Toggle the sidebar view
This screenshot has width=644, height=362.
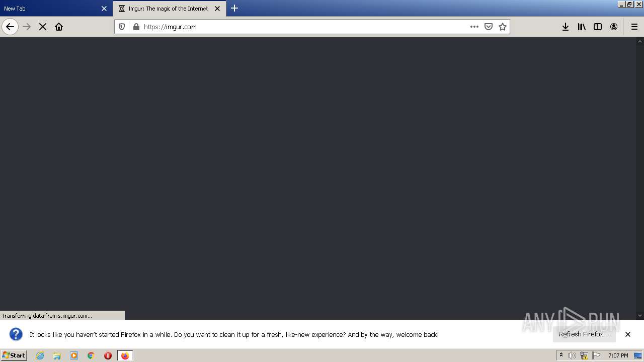(598, 27)
